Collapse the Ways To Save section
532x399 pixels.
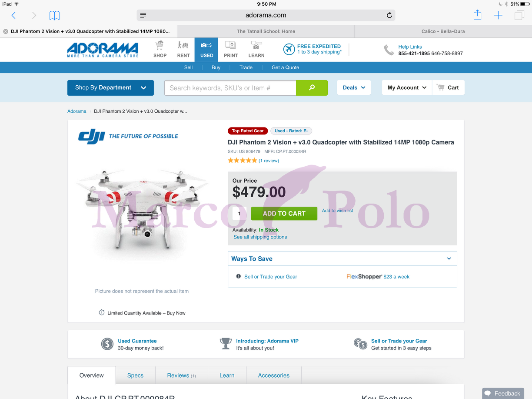[449, 258]
